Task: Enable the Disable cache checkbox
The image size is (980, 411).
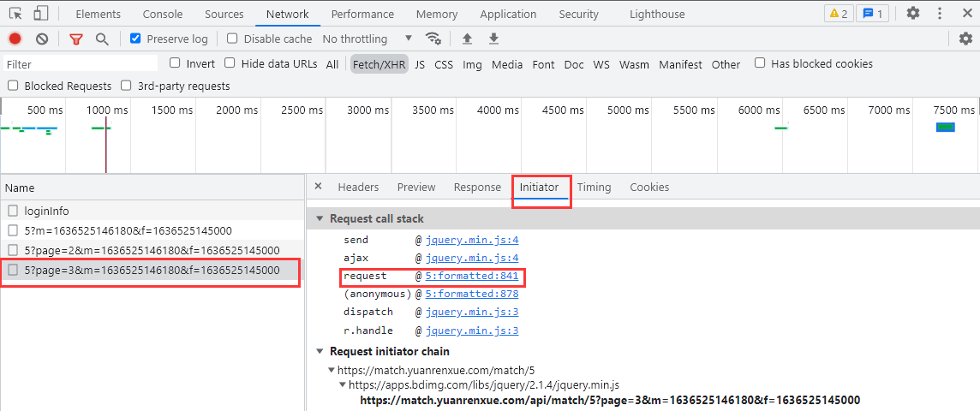Action: [232, 39]
